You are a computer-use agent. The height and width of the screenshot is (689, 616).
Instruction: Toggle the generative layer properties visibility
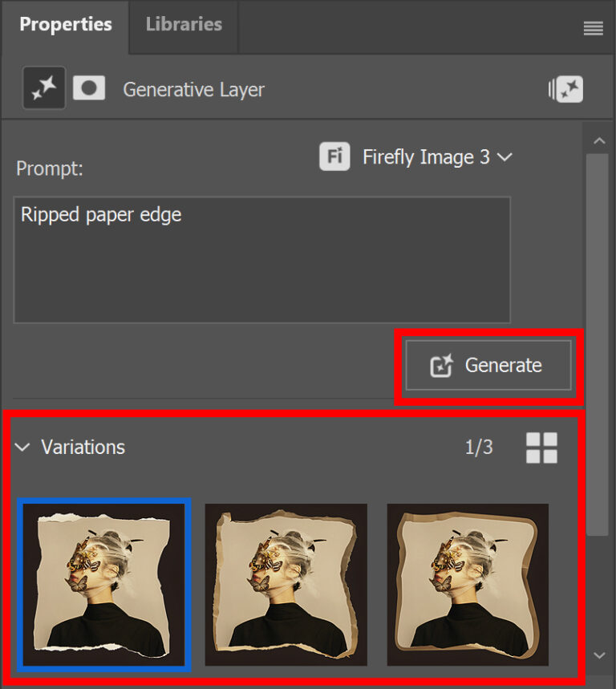[43, 87]
